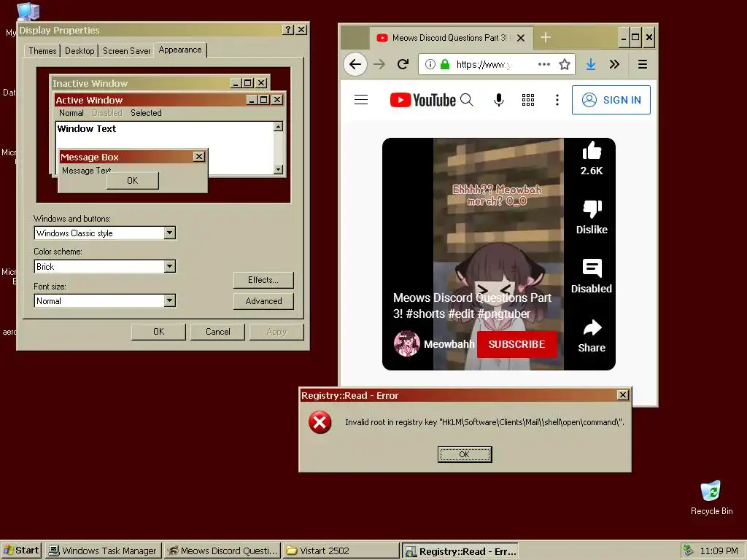
Task: Click the 11:09 PM taskbar clock
Action: click(719, 551)
